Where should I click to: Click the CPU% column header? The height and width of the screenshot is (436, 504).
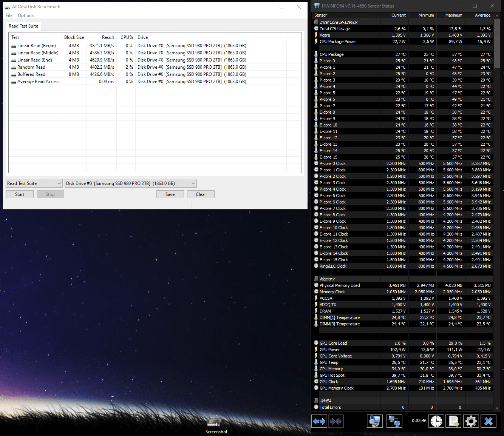[x=126, y=37]
